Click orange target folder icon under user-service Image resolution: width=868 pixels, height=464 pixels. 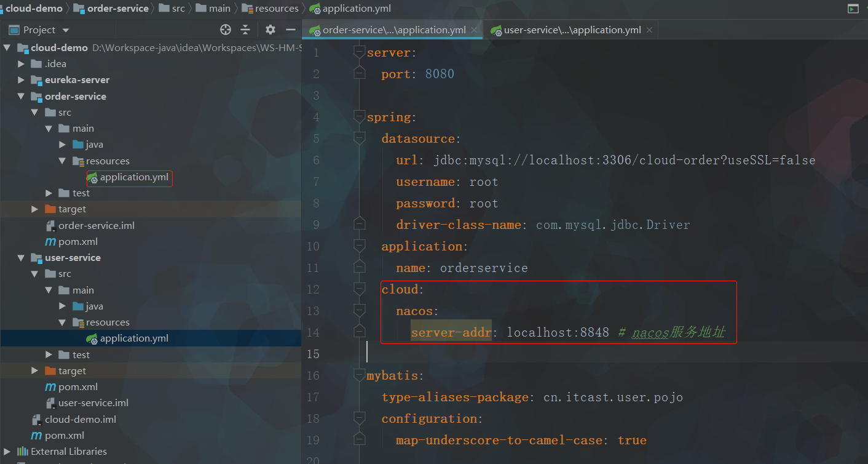point(50,371)
